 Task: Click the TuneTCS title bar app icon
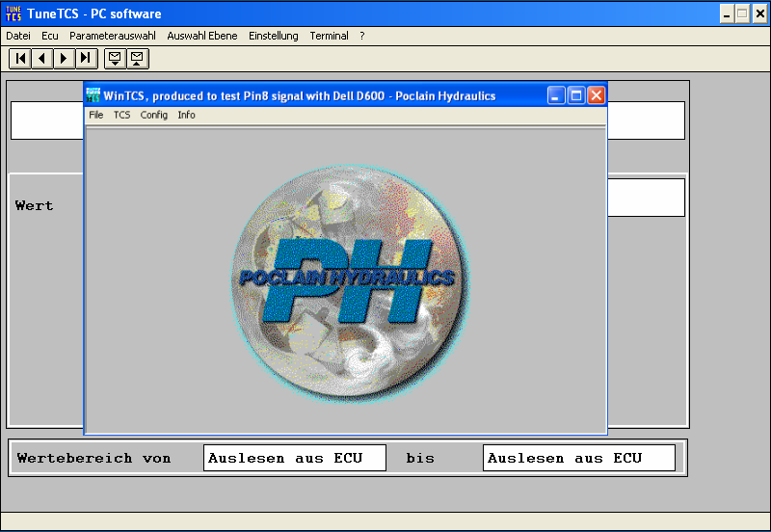point(13,13)
